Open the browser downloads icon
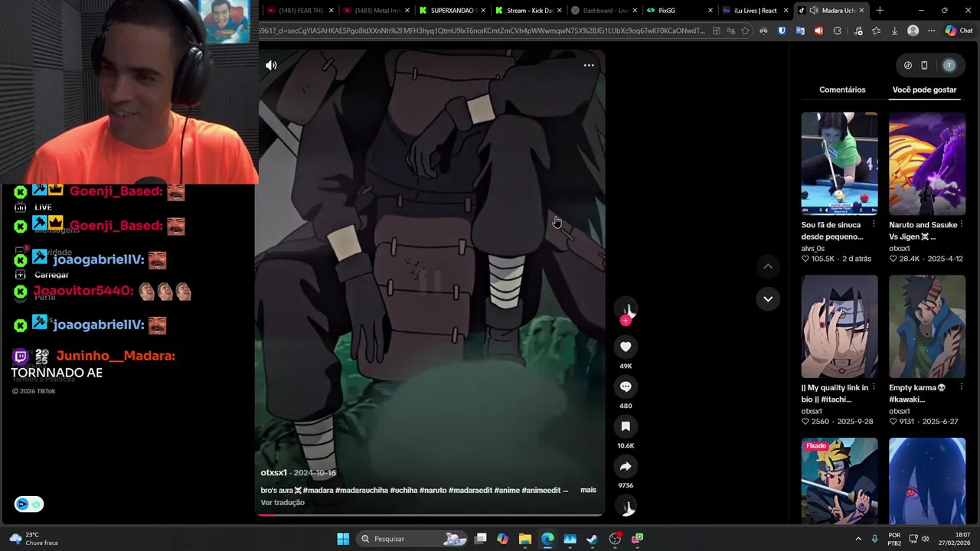Viewport: 980px width, 551px height. (894, 31)
